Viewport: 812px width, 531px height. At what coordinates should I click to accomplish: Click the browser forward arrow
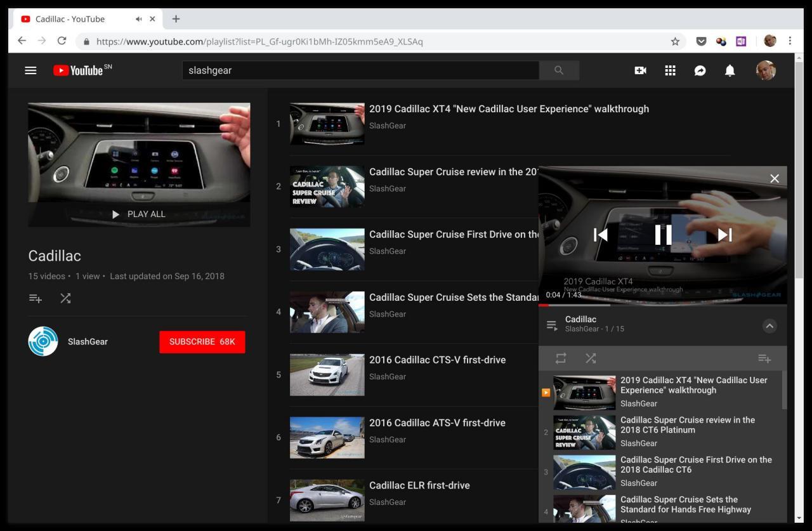point(42,41)
